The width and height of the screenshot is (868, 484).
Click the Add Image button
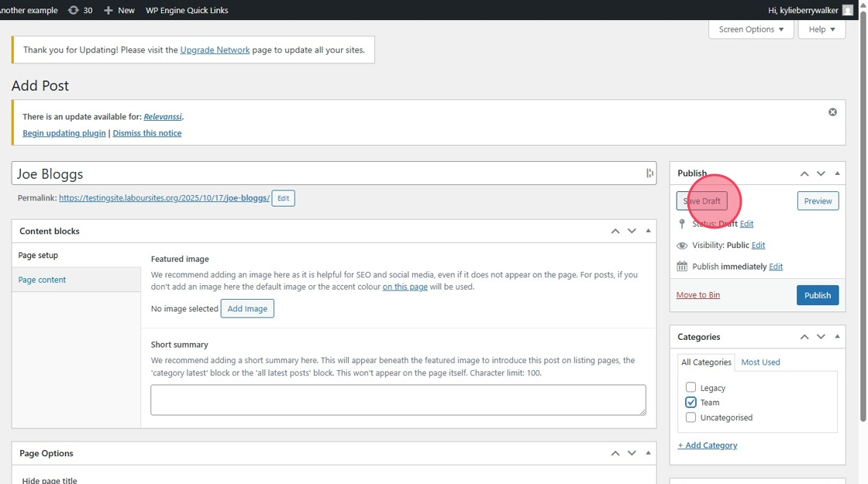tap(247, 309)
